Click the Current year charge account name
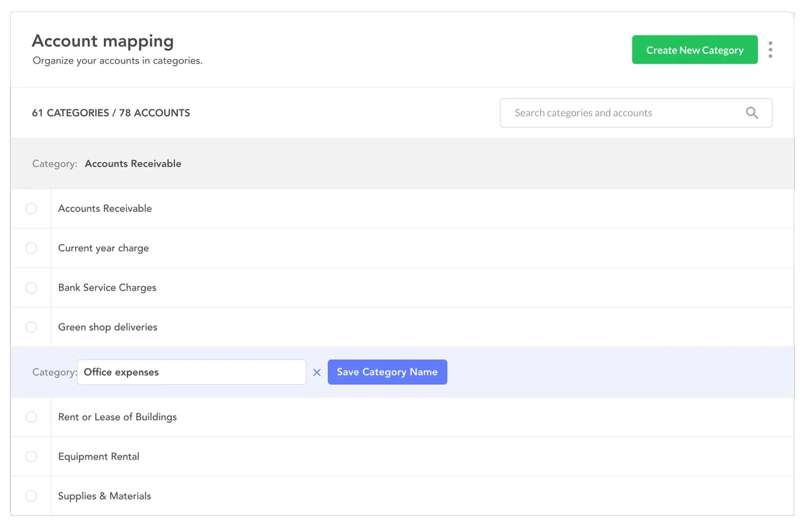This screenshot has height=532, width=805. pos(103,248)
